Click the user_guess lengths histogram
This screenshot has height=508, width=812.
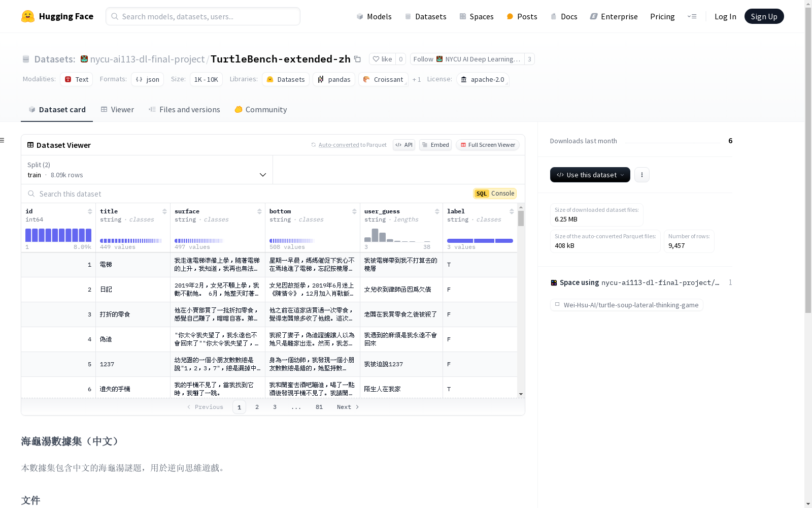click(397, 235)
